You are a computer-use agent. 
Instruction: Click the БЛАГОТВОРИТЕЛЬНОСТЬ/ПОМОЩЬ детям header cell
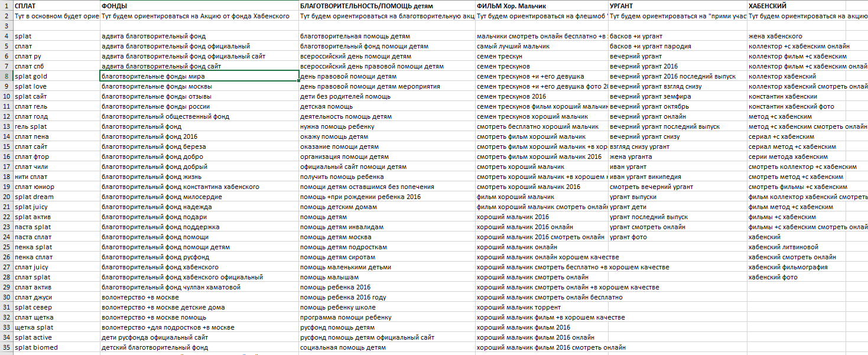(x=386, y=6)
